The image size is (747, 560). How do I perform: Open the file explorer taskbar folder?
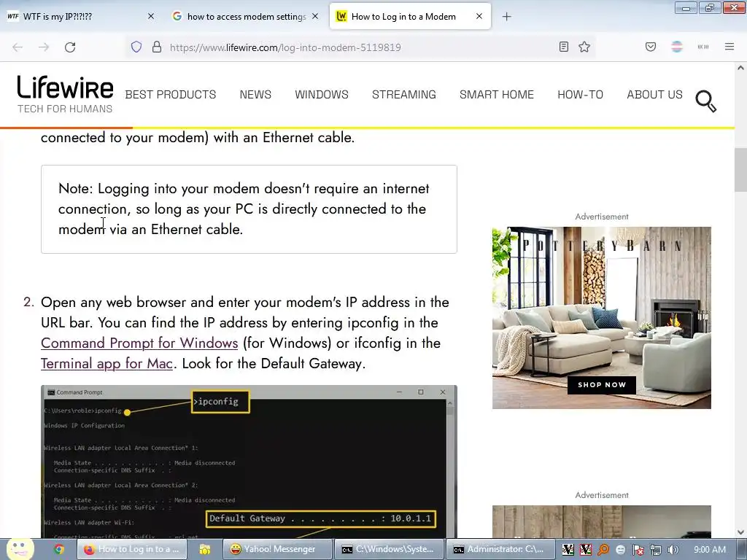tap(205, 550)
